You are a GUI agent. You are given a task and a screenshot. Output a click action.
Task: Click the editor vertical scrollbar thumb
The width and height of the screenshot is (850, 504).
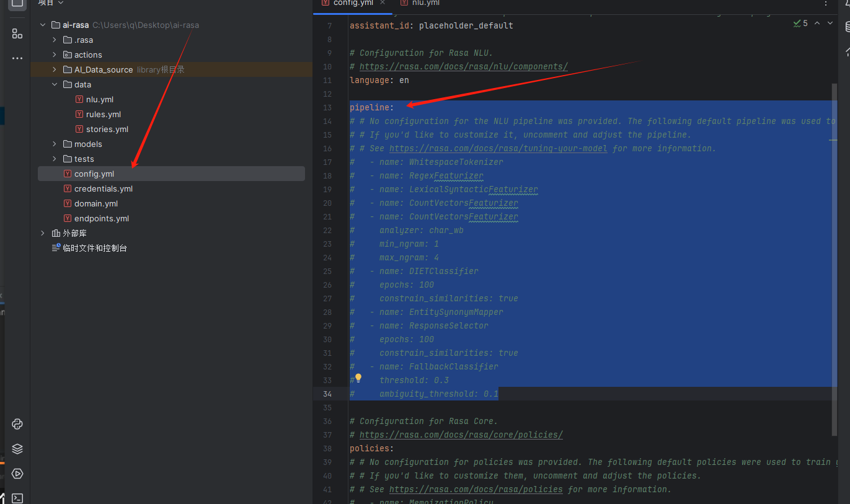[835, 260]
